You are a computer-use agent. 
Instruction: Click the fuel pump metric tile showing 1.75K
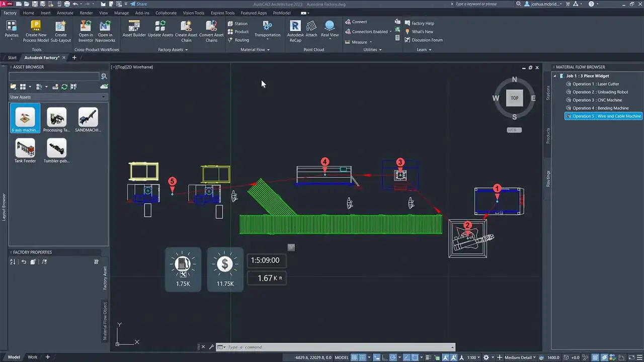pos(183,269)
